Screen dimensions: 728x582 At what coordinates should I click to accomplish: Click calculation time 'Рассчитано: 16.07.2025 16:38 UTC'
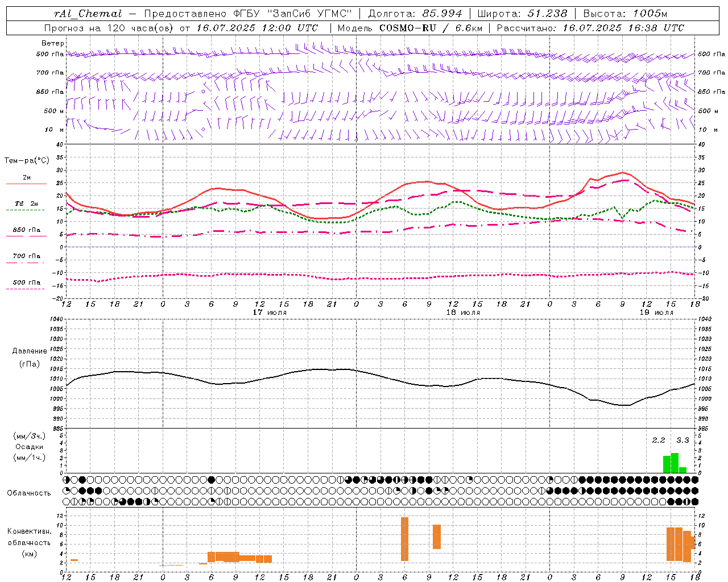(x=590, y=28)
